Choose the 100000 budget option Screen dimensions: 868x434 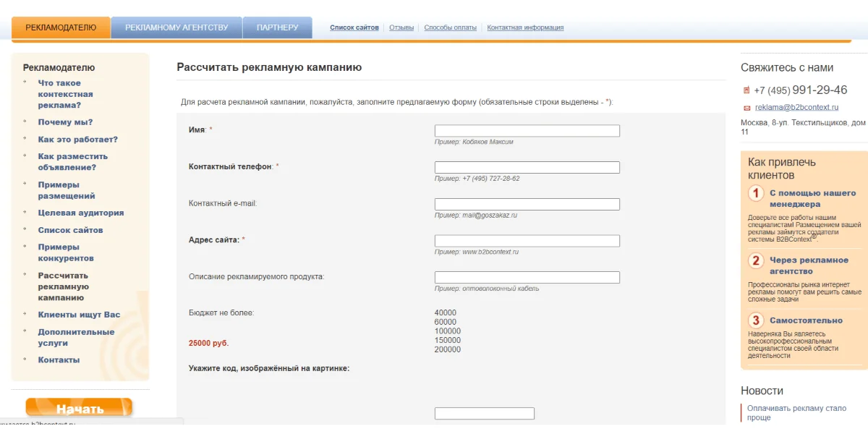[x=447, y=331]
